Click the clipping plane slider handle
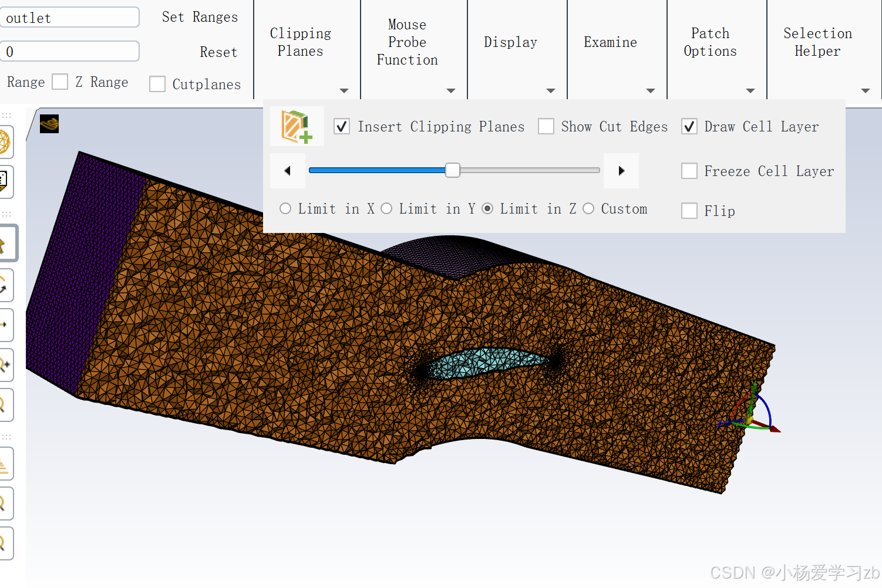 [x=453, y=170]
